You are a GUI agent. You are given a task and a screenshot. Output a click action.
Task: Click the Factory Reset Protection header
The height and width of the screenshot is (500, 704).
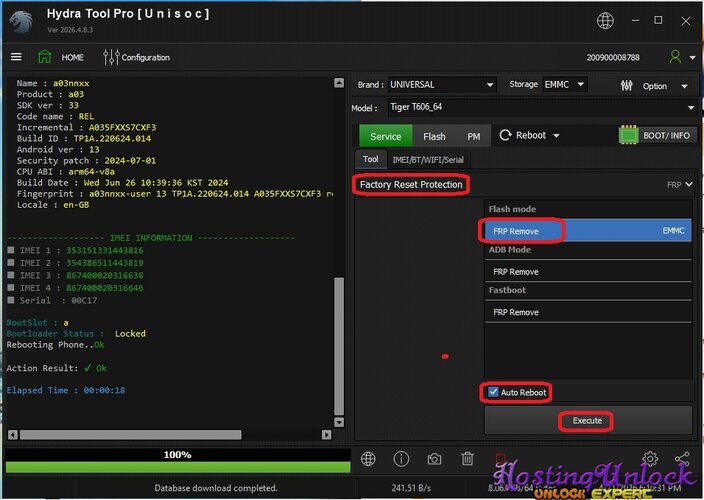[411, 184]
